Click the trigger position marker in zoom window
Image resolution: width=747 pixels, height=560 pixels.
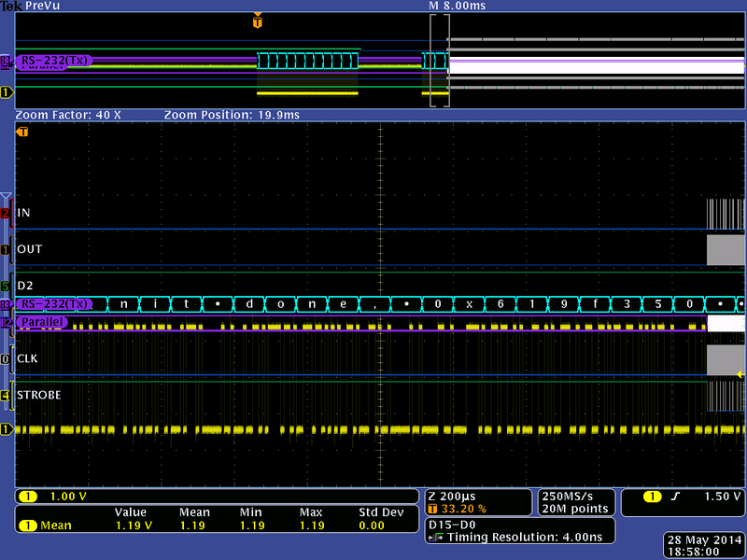tap(22, 132)
